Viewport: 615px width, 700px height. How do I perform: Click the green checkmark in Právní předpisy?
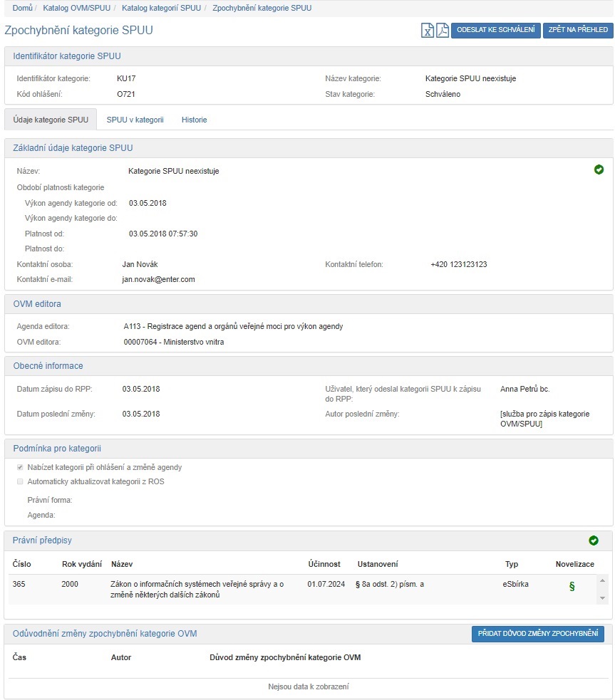point(593,540)
